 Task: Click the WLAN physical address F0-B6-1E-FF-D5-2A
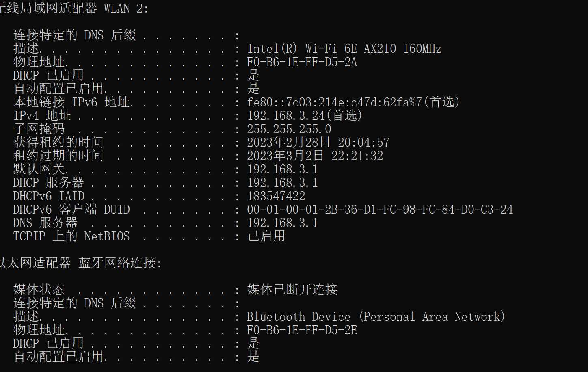(x=302, y=62)
